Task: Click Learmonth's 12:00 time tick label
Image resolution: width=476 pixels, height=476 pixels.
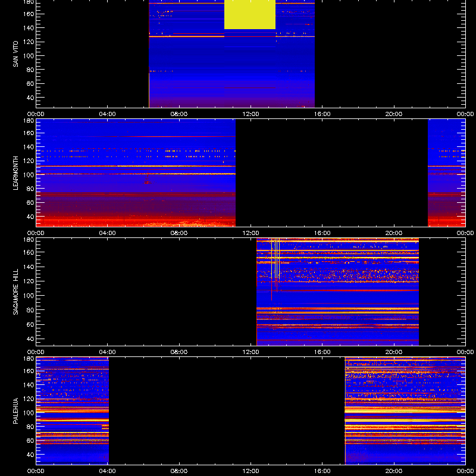Action: (x=250, y=233)
